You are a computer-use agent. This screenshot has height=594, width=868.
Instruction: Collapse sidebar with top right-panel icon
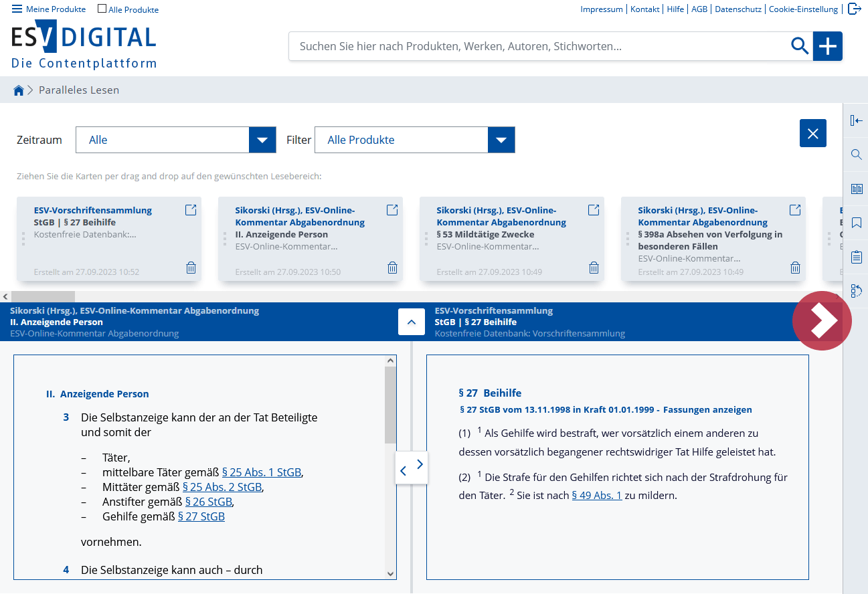[x=856, y=120]
